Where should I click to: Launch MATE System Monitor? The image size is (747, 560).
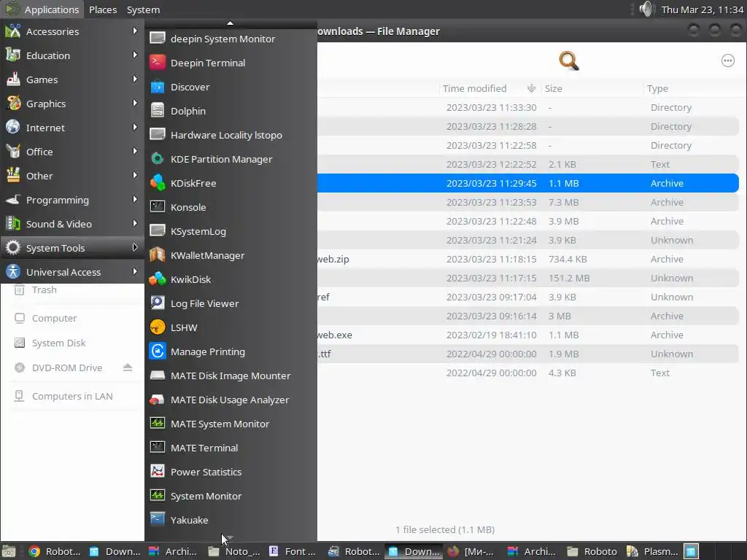(231, 424)
